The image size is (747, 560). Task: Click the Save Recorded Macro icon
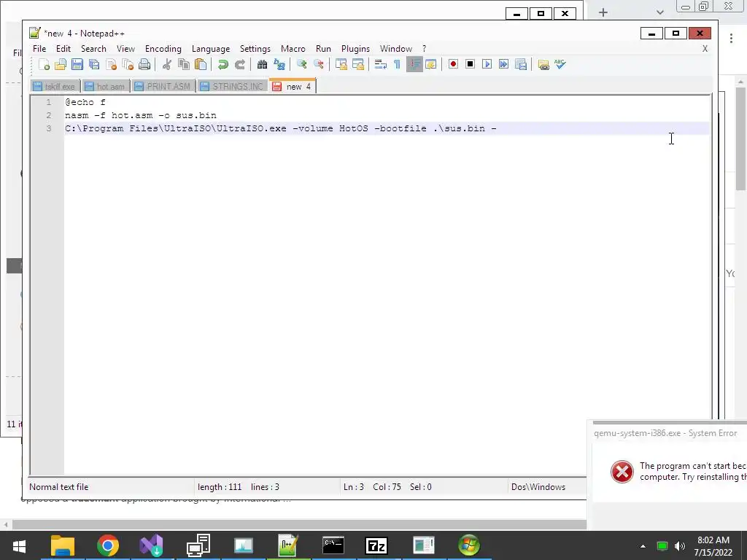[x=521, y=64]
